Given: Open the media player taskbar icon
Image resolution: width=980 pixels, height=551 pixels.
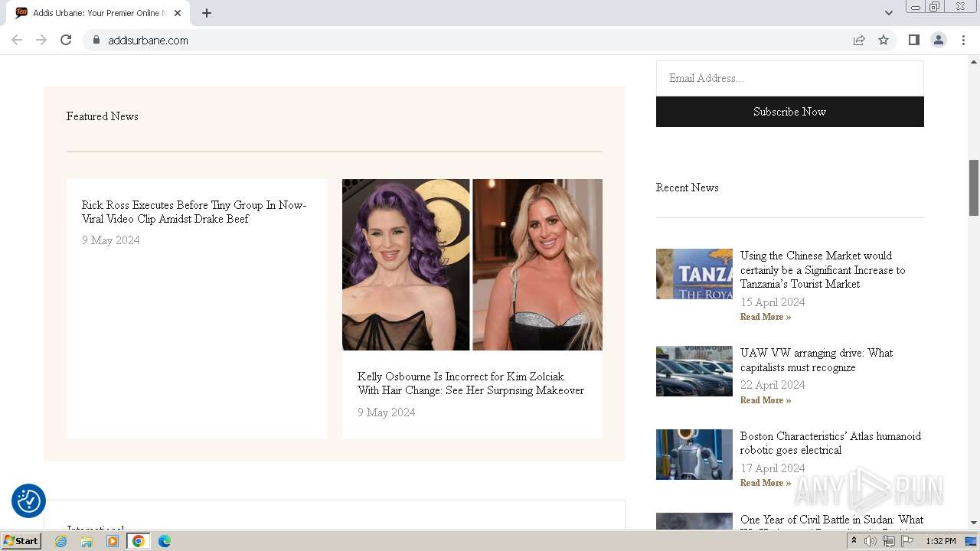Looking at the screenshot, I should (113, 541).
